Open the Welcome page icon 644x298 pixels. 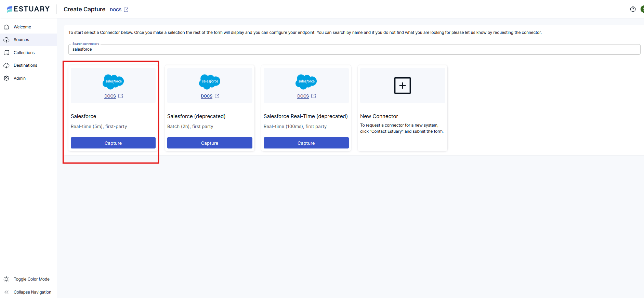click(6, 27)
